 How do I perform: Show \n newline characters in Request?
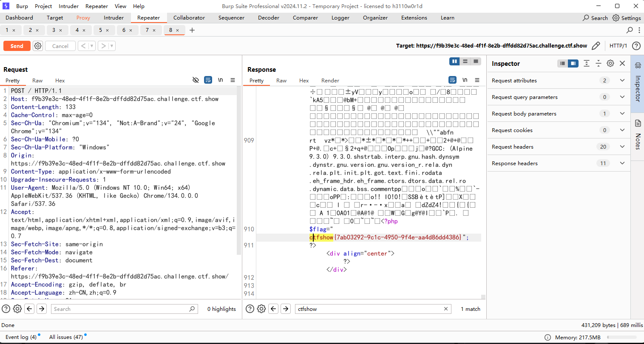click(x=221, y=80)
